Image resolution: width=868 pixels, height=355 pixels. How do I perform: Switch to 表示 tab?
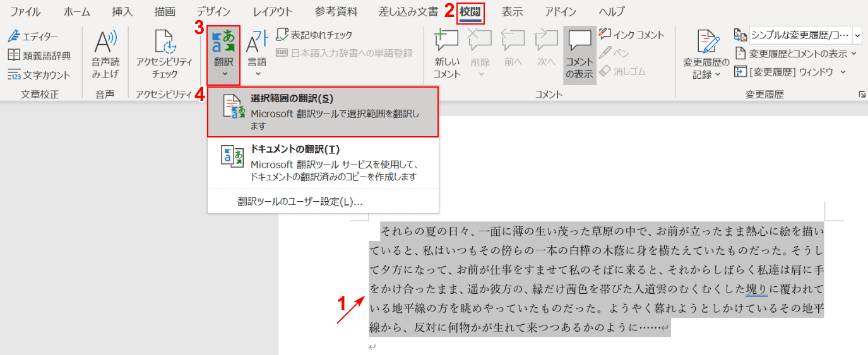click(x=512, y=11)
